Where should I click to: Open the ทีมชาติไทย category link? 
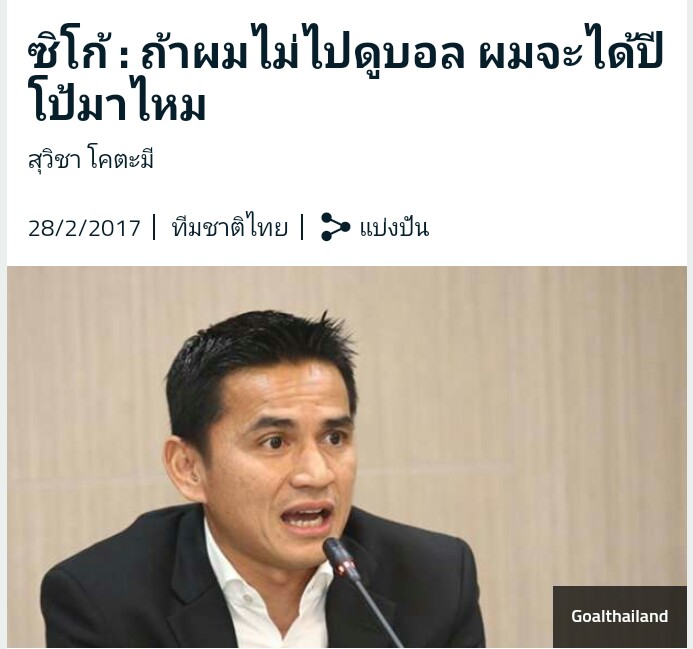(x=229, y=227)
